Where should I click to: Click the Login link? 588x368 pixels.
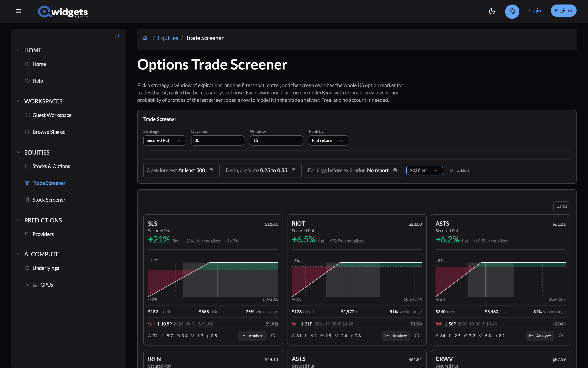tap(535, 10)
